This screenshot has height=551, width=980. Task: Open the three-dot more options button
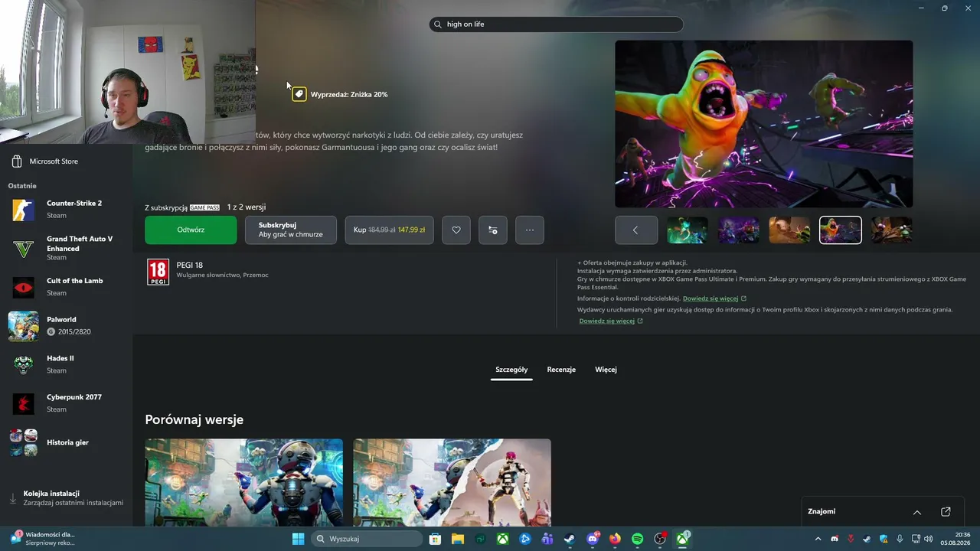coord(530,230)
